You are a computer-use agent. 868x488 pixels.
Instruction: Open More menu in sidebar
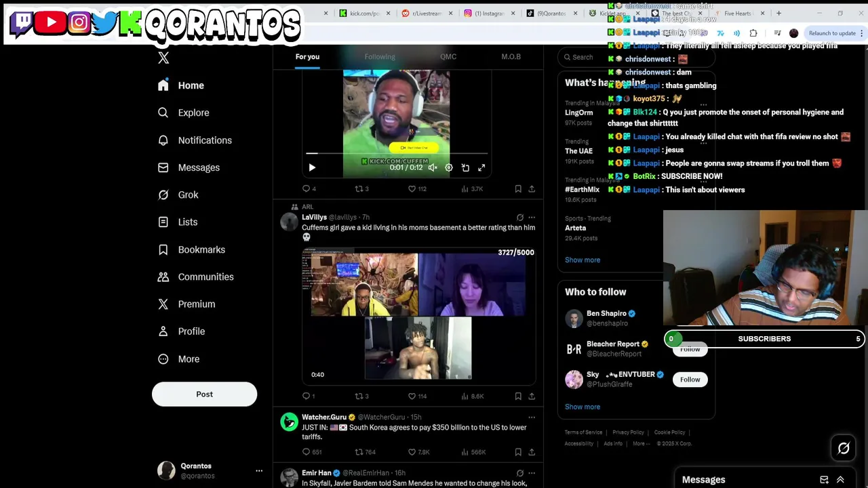point(178,359)
